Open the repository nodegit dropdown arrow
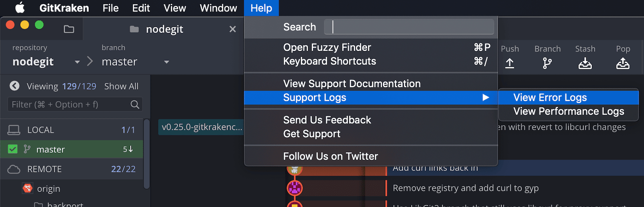 click(77, 62)
